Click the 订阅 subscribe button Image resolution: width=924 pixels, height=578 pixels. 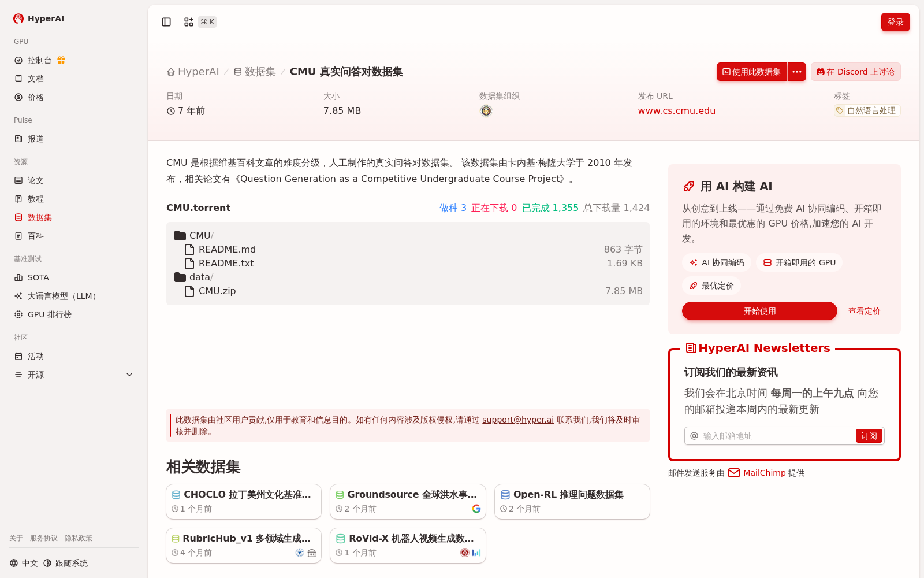pos(869,436)
